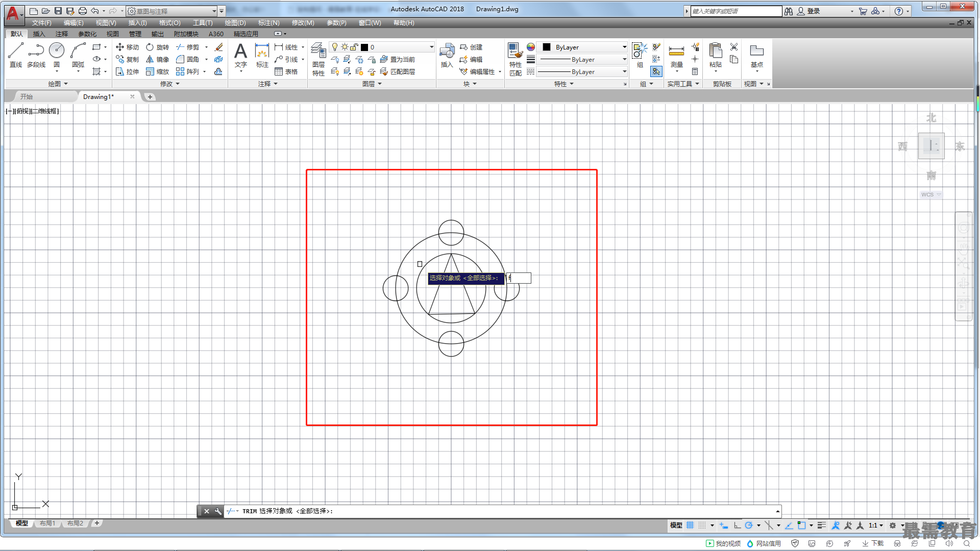Click 创建 block button
980x551 pixels.
click(471, 47)
